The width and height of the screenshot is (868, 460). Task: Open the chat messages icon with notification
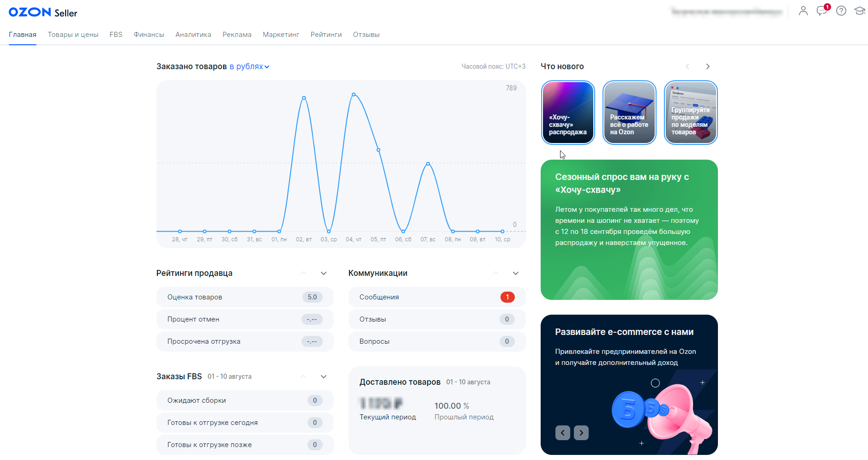822,11
